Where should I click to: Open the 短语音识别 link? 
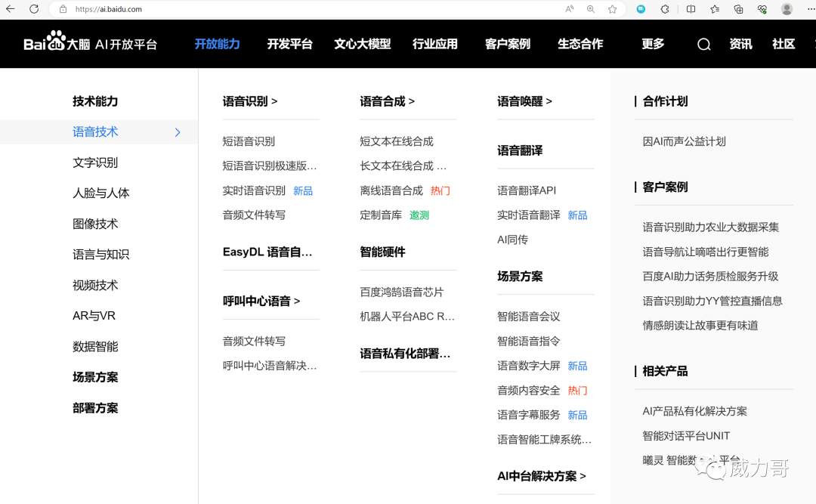pos(249,141)
